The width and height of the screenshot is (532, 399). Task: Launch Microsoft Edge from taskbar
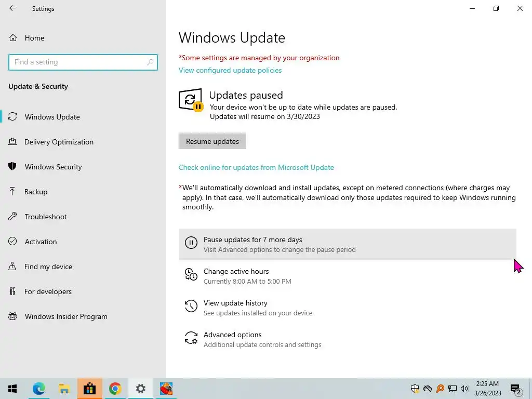point(38,389)
